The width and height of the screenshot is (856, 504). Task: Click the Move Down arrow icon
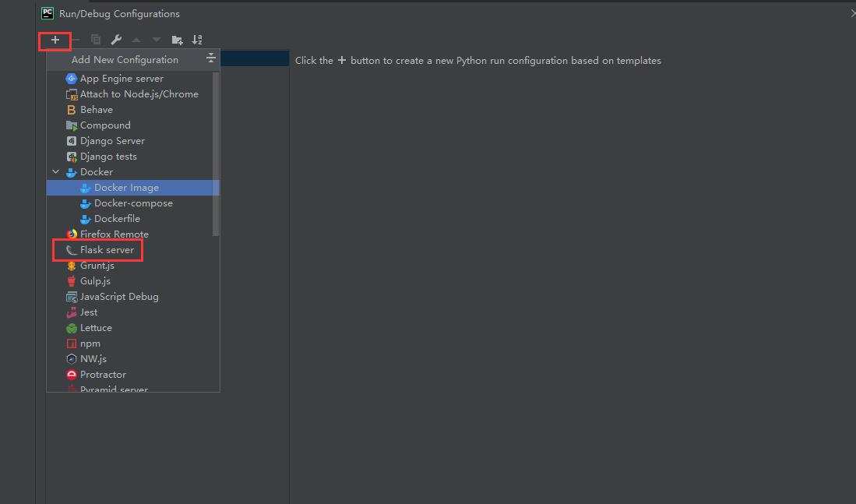(157, 40)
